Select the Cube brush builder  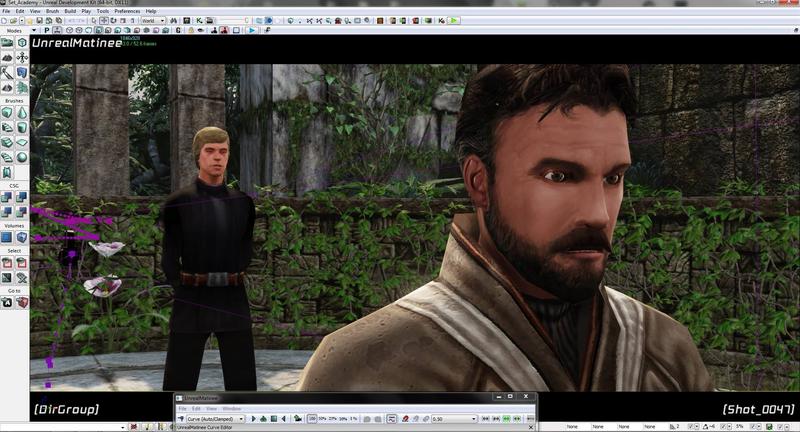pos(7,113)
